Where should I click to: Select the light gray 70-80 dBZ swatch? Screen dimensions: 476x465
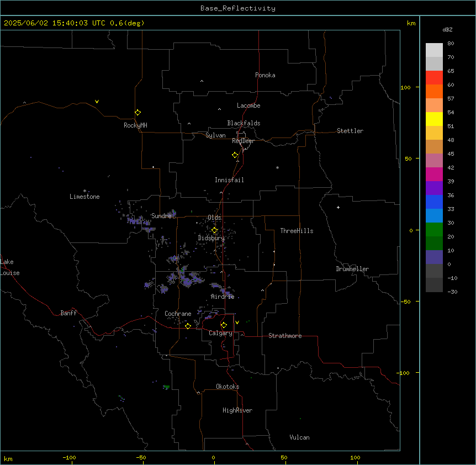point(434,50)
